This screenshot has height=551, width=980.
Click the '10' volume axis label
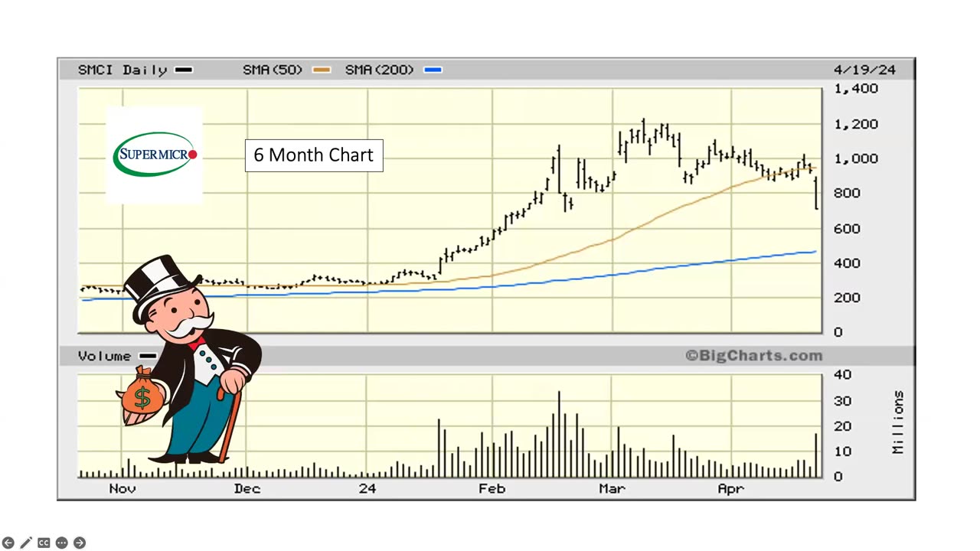tap(842, 452)
